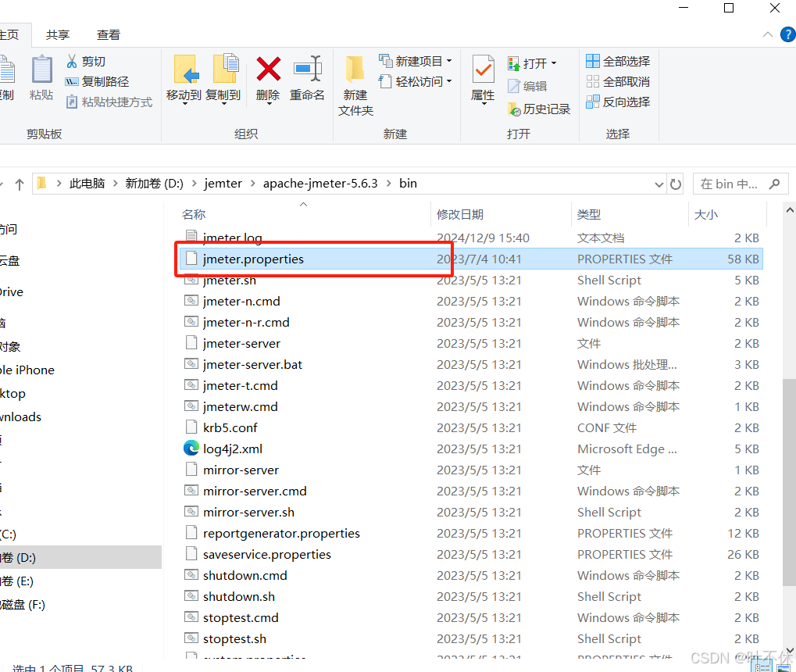
Task: Click chevron after 此电脑 in breadcrumb
Action: [116, 184]
